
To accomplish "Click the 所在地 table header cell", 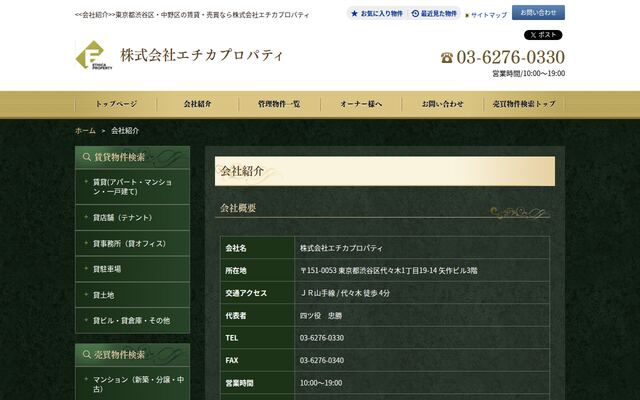I will (258, 270).
